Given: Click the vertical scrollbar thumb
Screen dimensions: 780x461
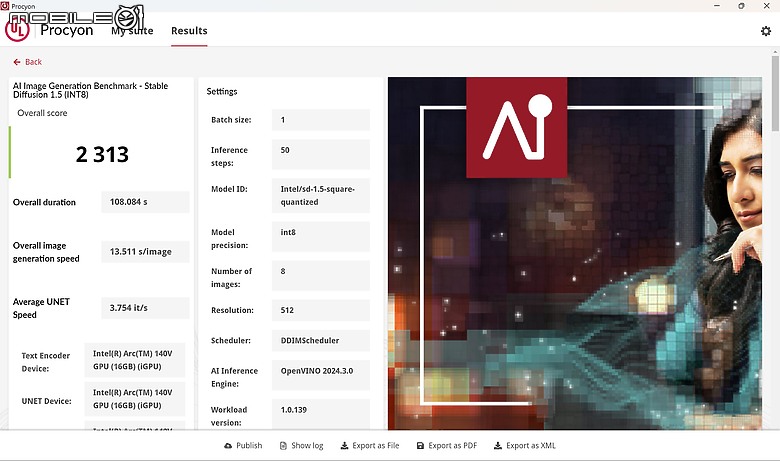Looking at the screenshot, I should (776, 93).
